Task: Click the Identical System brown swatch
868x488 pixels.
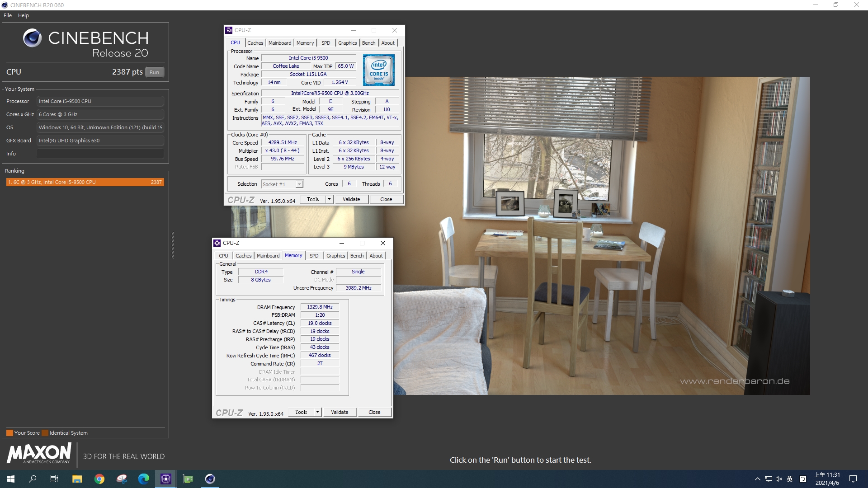Action: pos(45,433)
